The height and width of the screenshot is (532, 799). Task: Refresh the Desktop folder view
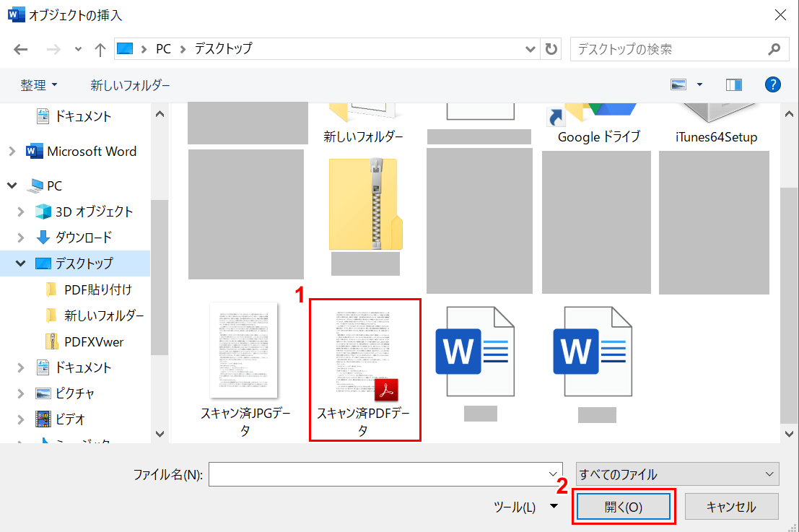click(552, 49)
